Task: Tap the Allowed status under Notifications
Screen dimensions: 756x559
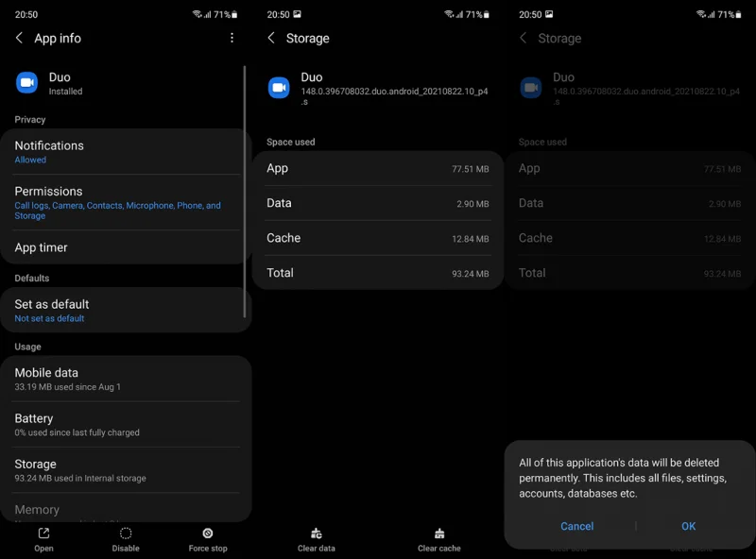Action: click(x=30, y=160)
